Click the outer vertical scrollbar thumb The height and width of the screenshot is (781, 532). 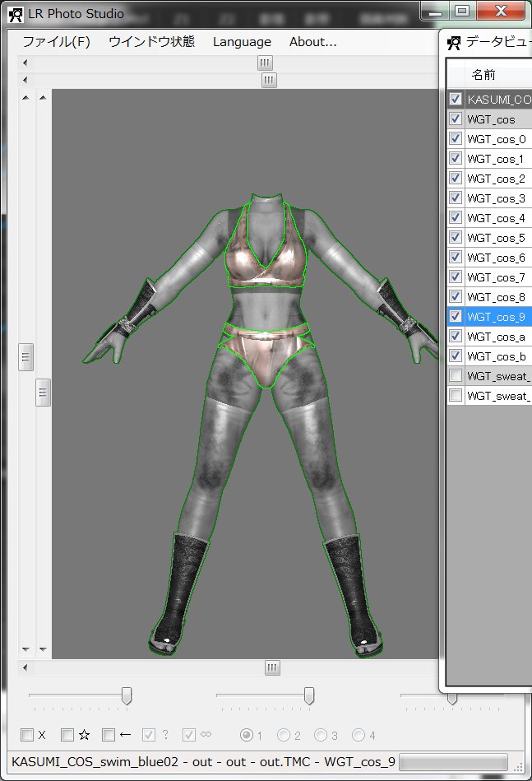[x=25, y=356]
